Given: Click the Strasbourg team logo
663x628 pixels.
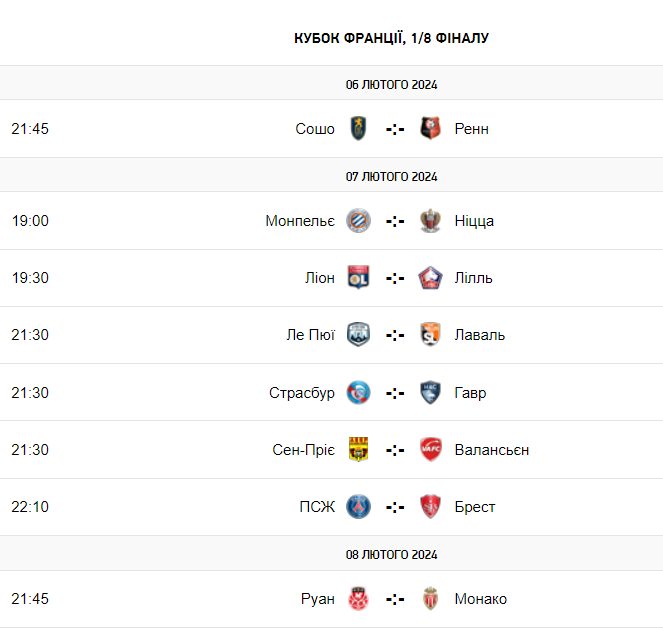Looking at the screenshot, I should (358, 392).
